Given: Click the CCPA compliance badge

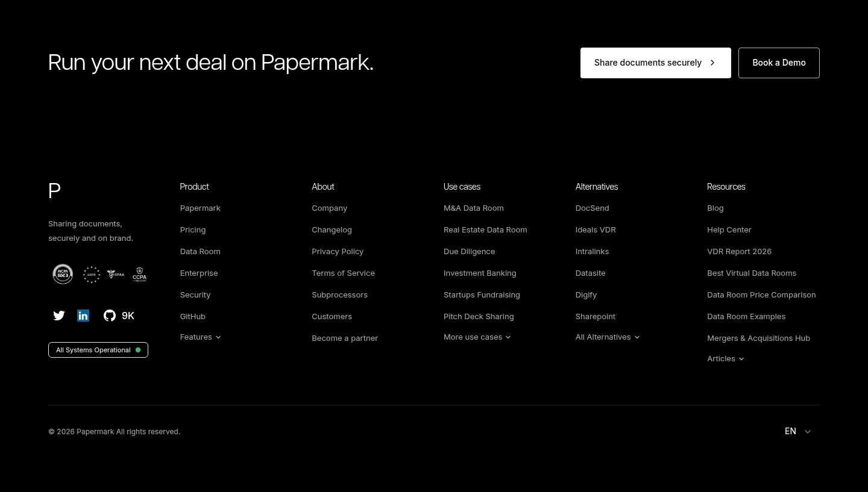Looking at the screenshot, I should (x=139, y=275).
